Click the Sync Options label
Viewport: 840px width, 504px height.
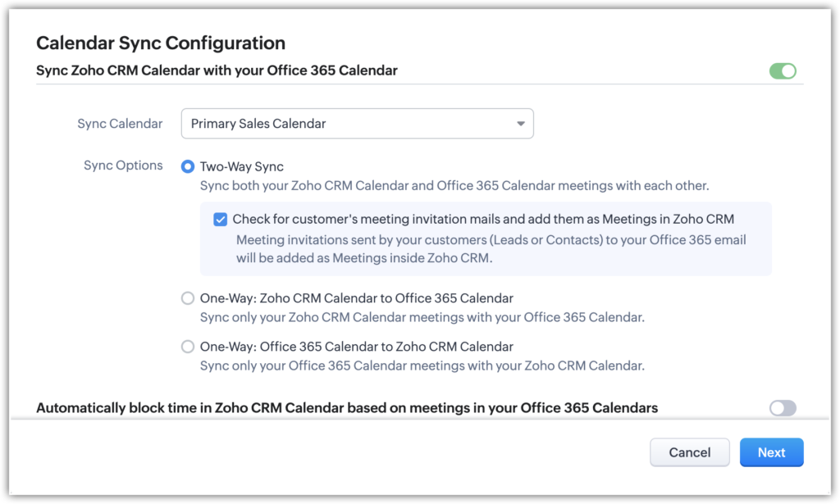(123, 165)
